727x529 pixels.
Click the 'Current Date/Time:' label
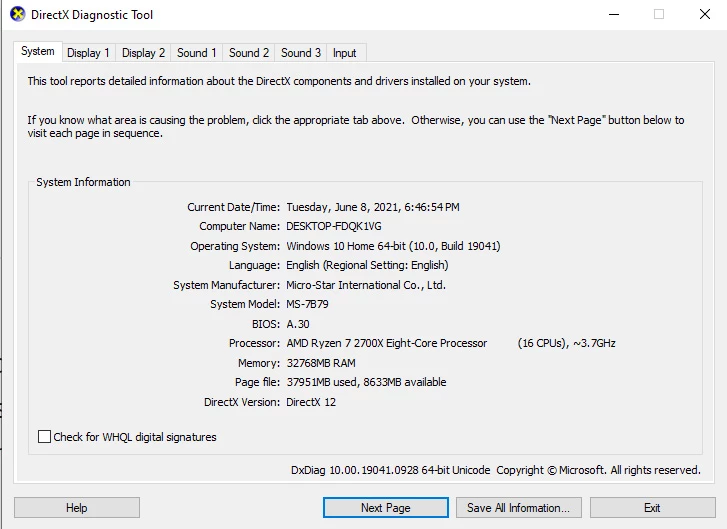234,207
